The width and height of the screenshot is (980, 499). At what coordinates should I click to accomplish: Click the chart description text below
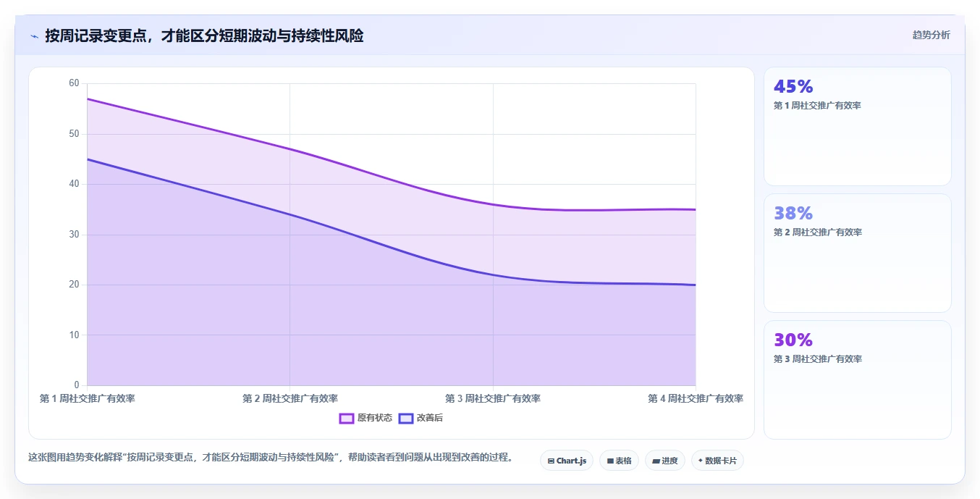tap(271, 457)
